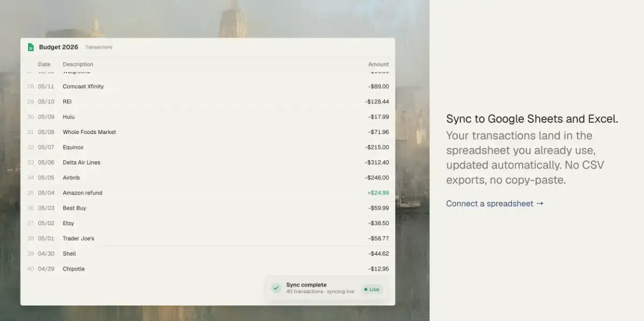Click the Sync complete notification title
The image size is (644, 321).
(x=306, y=285)
